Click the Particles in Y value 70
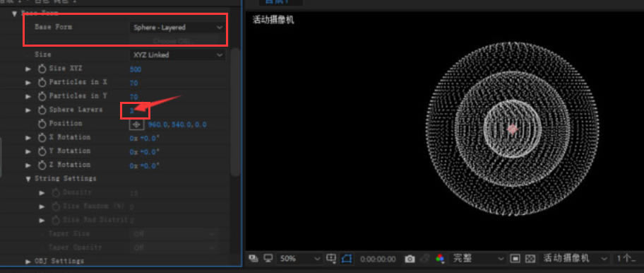Image resolution: width=644 pixels, height=273 pixels. click(133, 97)
